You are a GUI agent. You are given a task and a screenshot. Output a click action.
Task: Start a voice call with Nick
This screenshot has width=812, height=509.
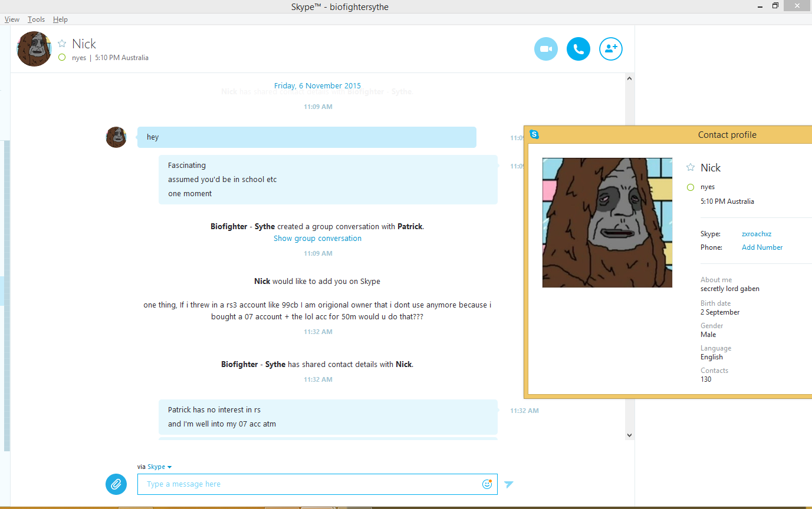coord(578,49)
